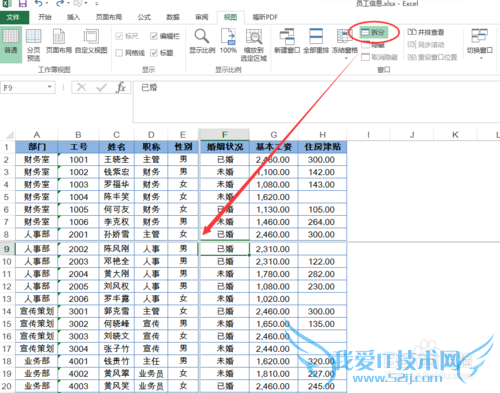The height and width of the screenshot is (393, 500).
Task: Select salary cell 1,780.00
Action: point(274,274)
